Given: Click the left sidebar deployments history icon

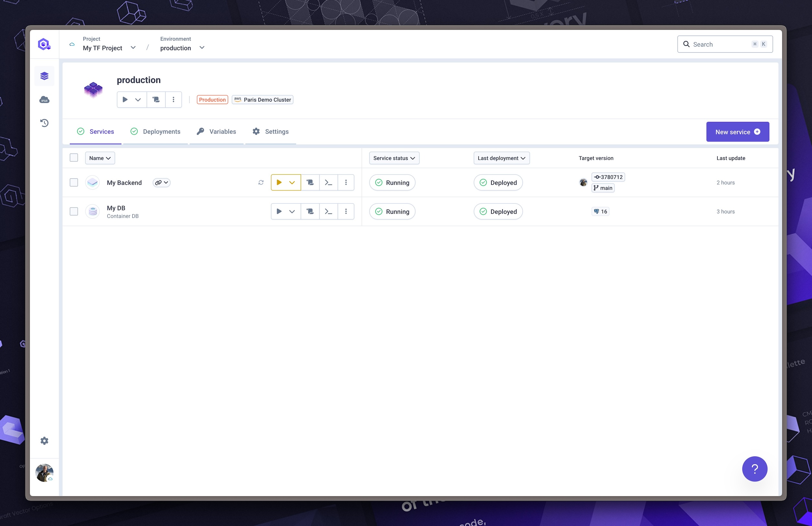Looking at the screenshot, I should pyautogui.click(x=44, y=123).
